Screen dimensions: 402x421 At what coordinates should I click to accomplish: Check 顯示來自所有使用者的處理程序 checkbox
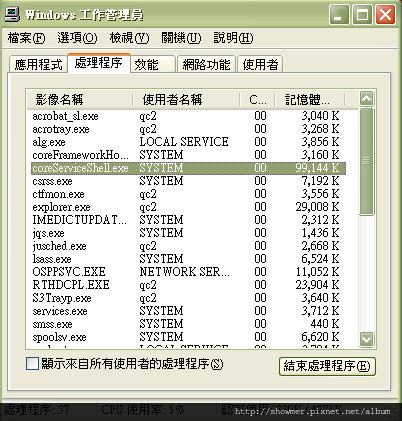(32, 364)
